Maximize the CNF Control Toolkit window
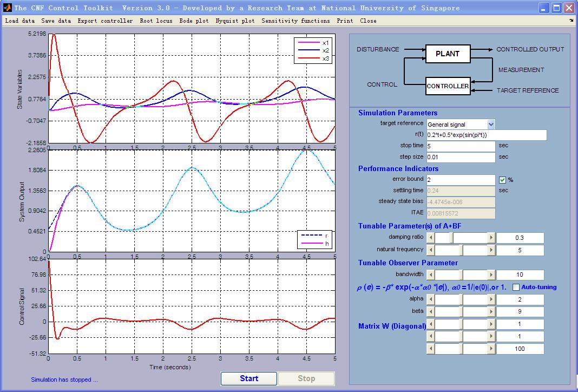578x392 pixels. [x=556, y=8]
